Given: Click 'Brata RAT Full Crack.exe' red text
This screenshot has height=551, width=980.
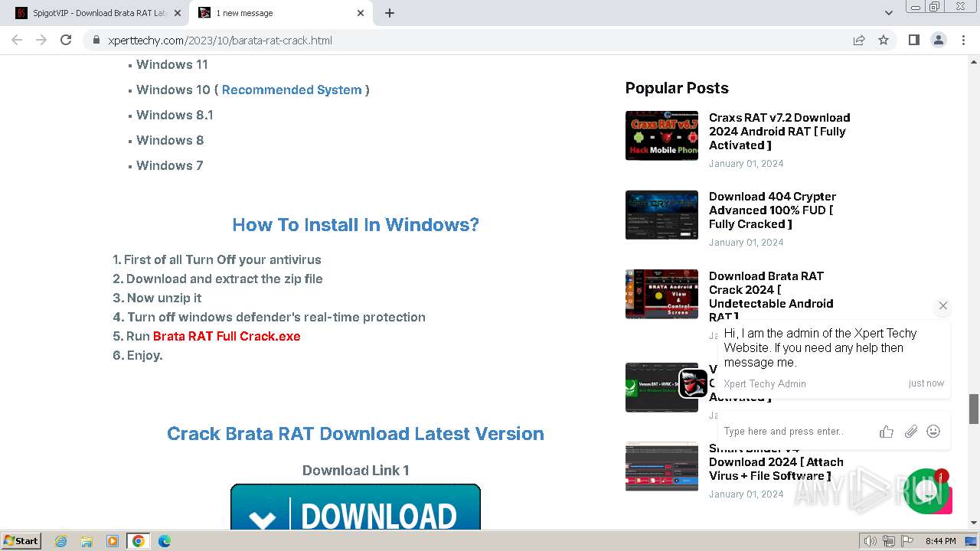Looking at the screenshot, I should [227, 336].
